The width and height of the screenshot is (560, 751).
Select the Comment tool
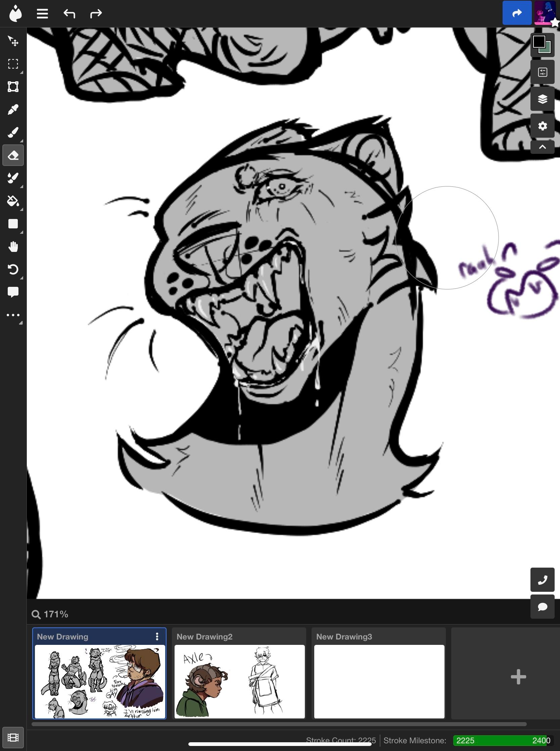coord(13,292)
